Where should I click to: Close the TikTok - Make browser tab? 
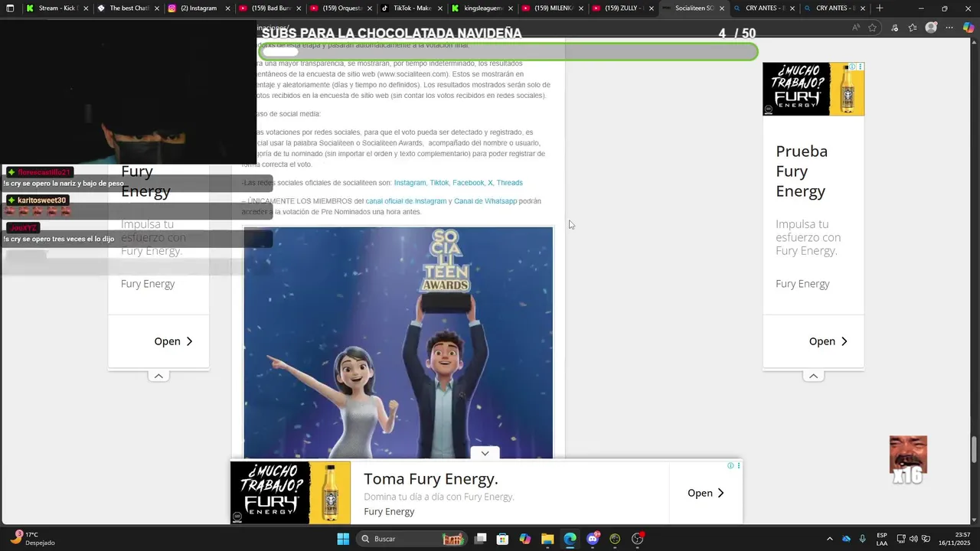pos(439,8)
